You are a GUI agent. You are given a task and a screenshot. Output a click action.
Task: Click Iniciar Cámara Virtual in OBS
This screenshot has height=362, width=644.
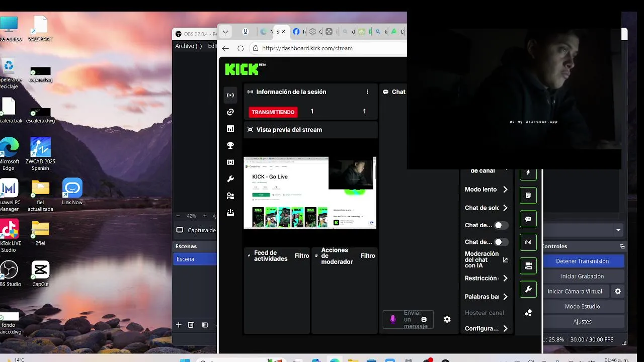[575, 291]
